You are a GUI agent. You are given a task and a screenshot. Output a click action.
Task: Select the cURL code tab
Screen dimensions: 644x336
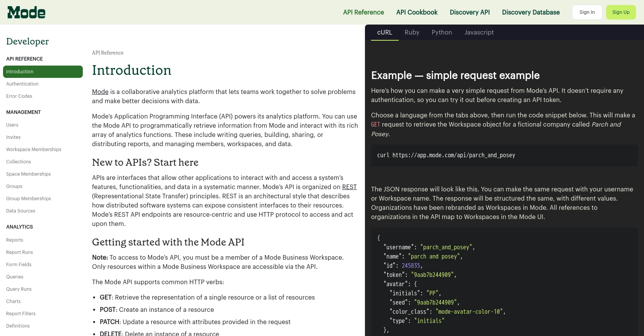(384, 32)
